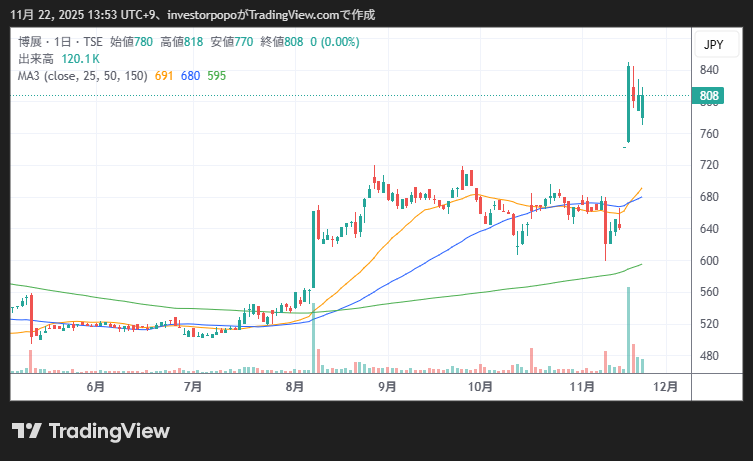Click the green 595 moving average value
Image resolution: width=753 pixels, height=461 pixels.
[x=217, y=75]
